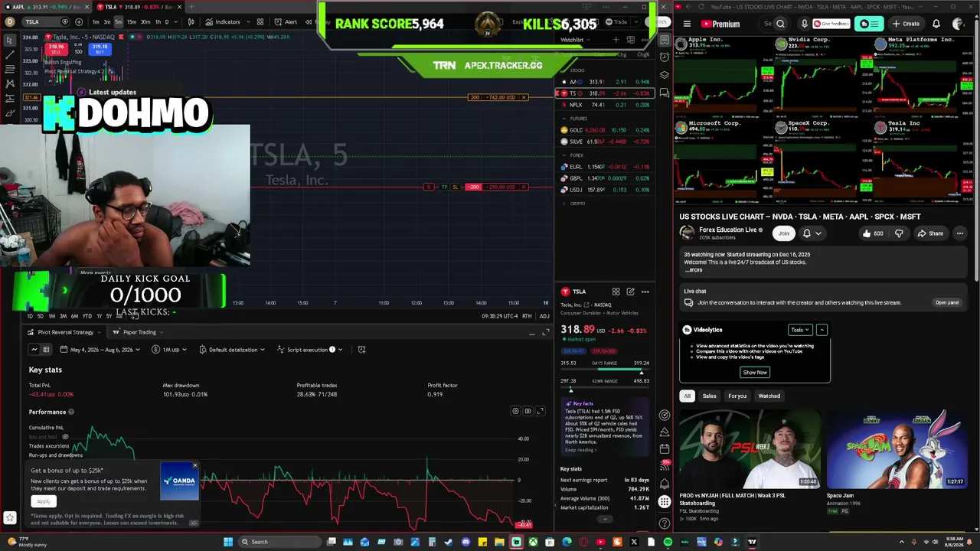980x551 pixels.
Task: Select the cursor arrow drawing tool
Action: 9,41
